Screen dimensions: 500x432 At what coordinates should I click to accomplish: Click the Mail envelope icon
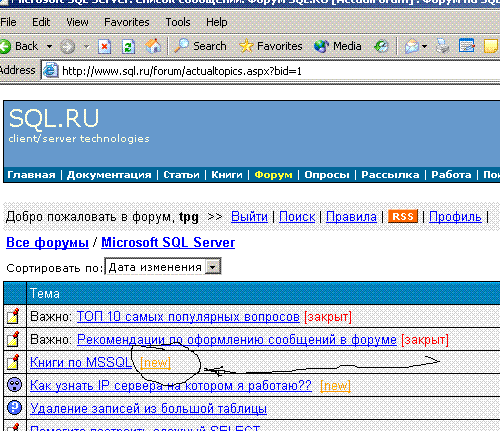411,46
